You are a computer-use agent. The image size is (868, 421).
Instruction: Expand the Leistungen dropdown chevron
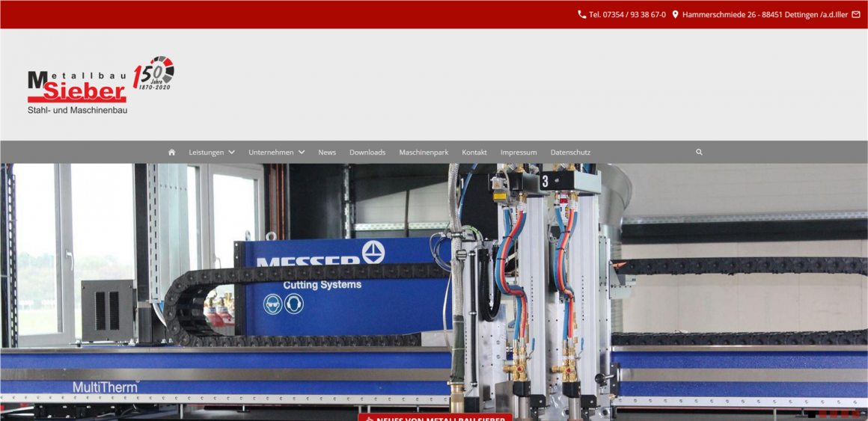(232, 153)
